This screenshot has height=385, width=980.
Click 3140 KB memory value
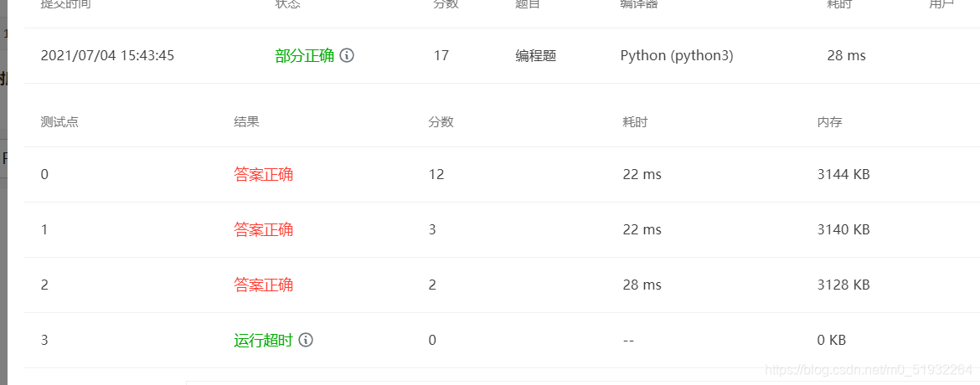(x=843, y=229)
